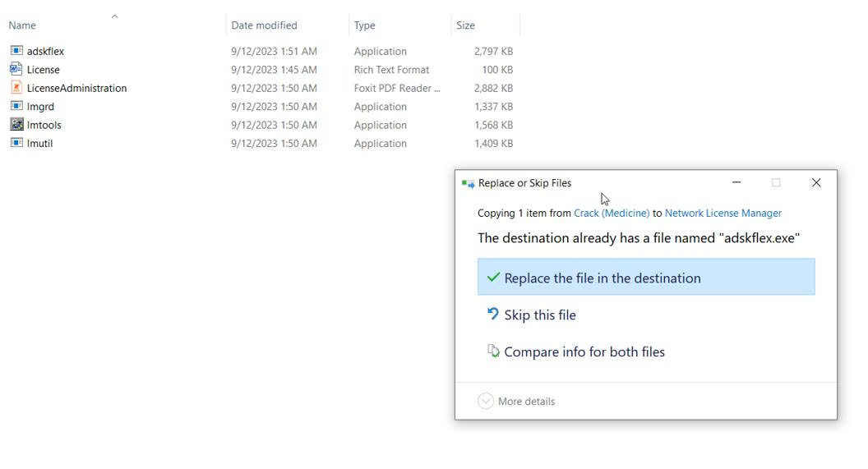
Task: Click the 9/12/2023 1:45 AM date cell
Action: (274, 70)
